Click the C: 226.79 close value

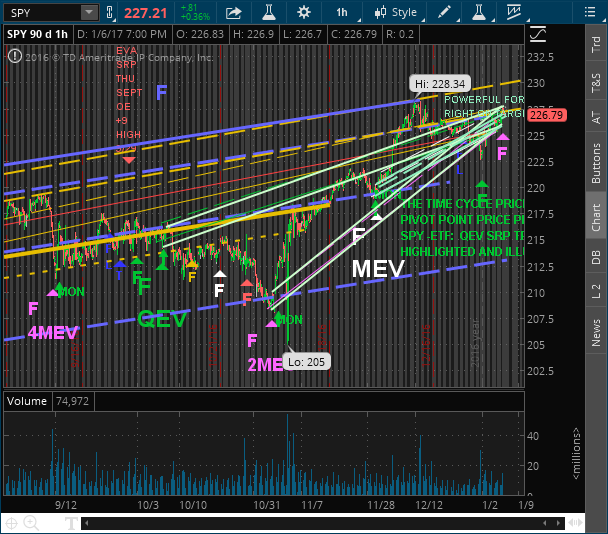[354, 34]
